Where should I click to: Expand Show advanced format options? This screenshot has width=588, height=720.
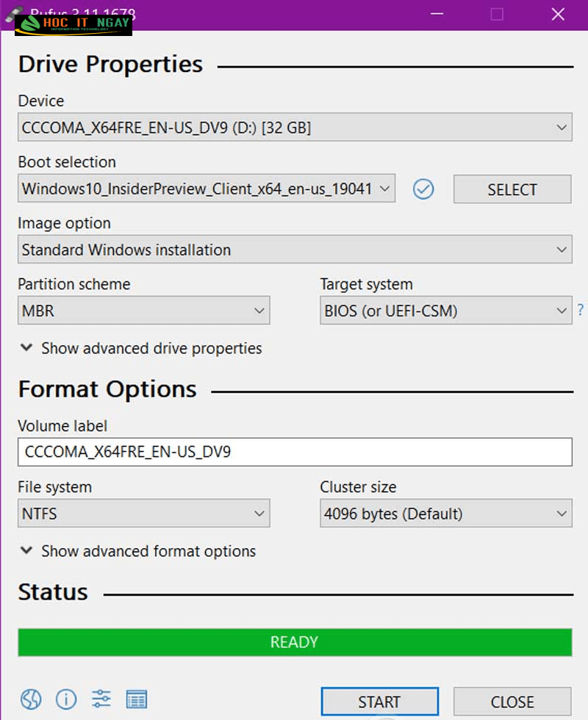(x=138, y=551)
